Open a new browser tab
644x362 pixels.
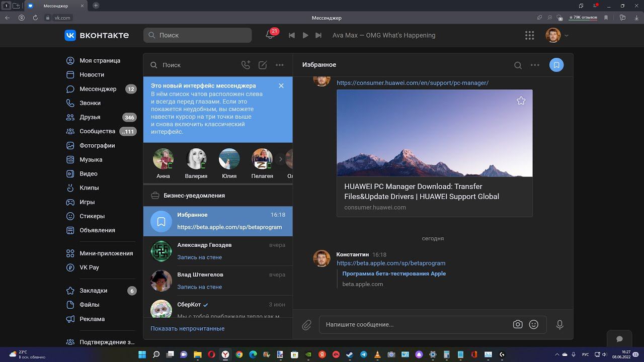(x=96, y=6)
